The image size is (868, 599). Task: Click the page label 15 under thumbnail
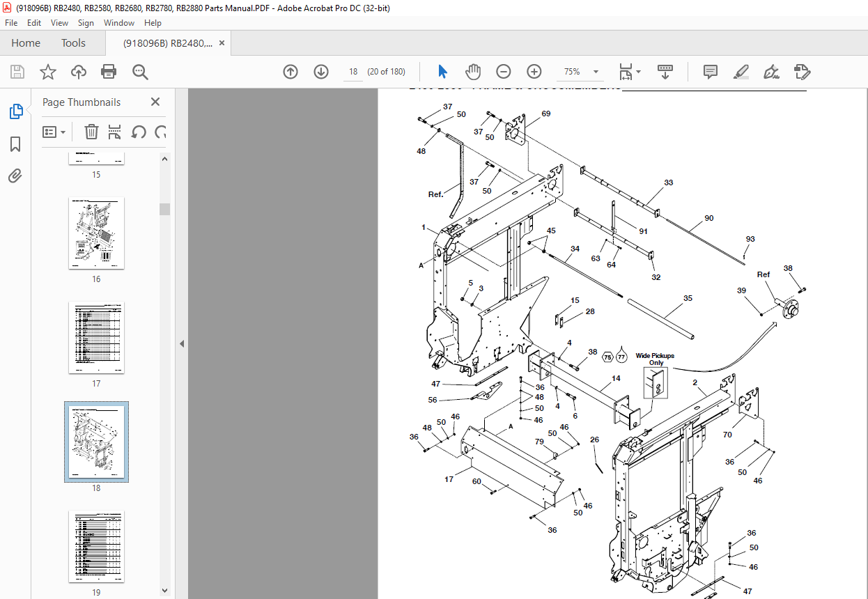(96, 175)
